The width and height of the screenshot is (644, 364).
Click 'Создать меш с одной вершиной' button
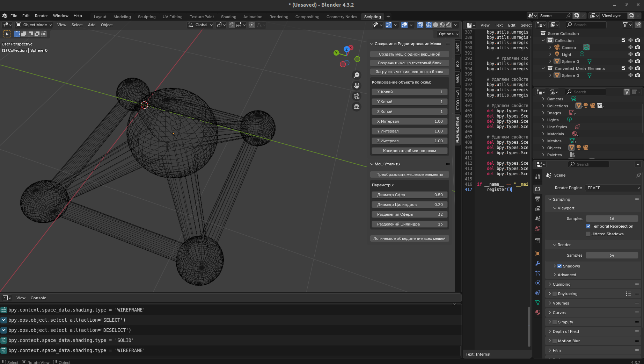pyautogui.click(x=409, y=54)
